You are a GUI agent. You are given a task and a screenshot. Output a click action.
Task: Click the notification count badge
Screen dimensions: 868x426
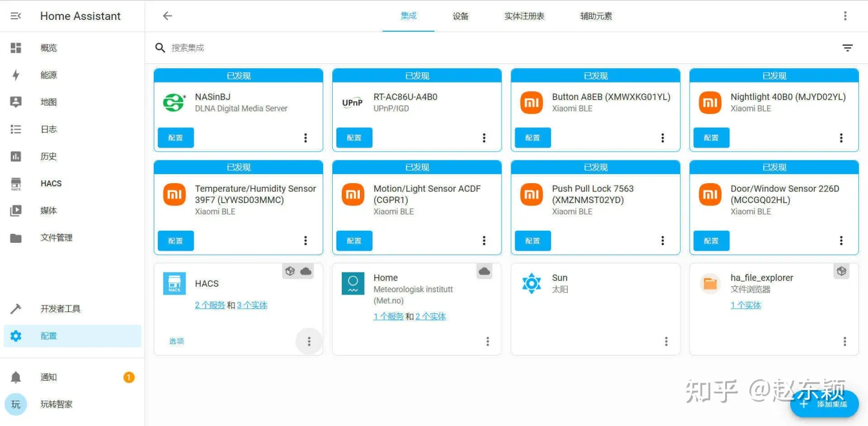click(128, 377)
